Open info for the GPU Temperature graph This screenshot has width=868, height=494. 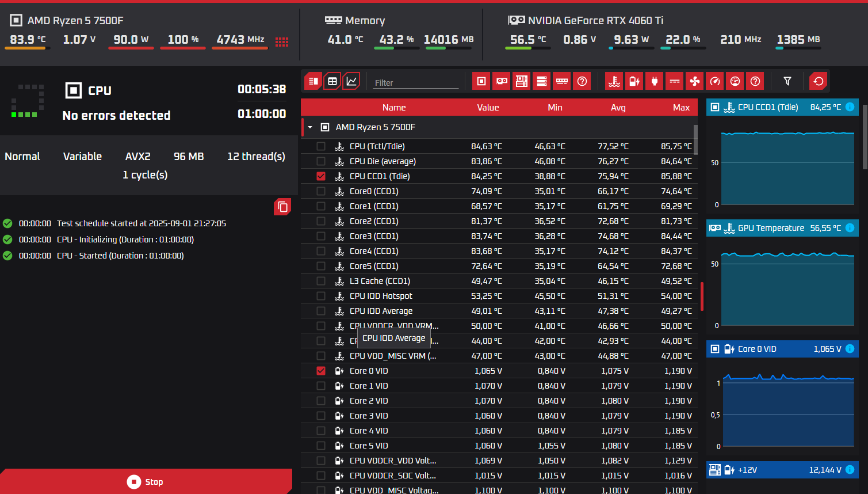tap(850, 228)
